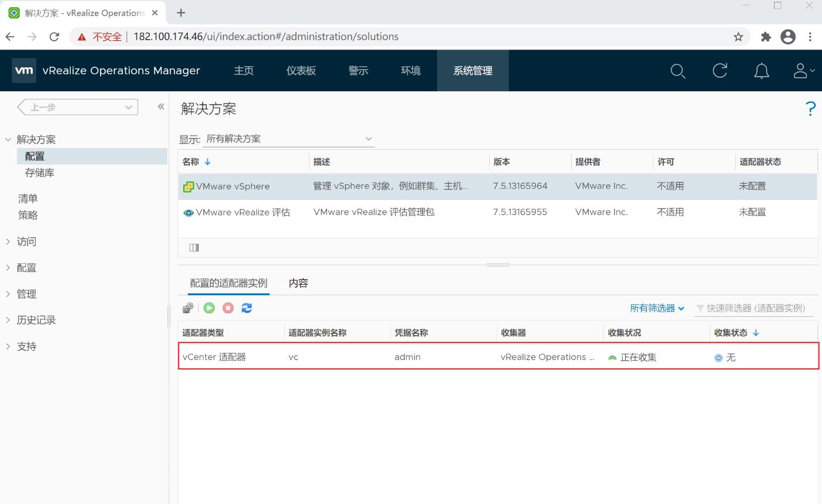822x504 pixels.
Task: Open 仪表板 in top navigation
Action: (301, 71)
